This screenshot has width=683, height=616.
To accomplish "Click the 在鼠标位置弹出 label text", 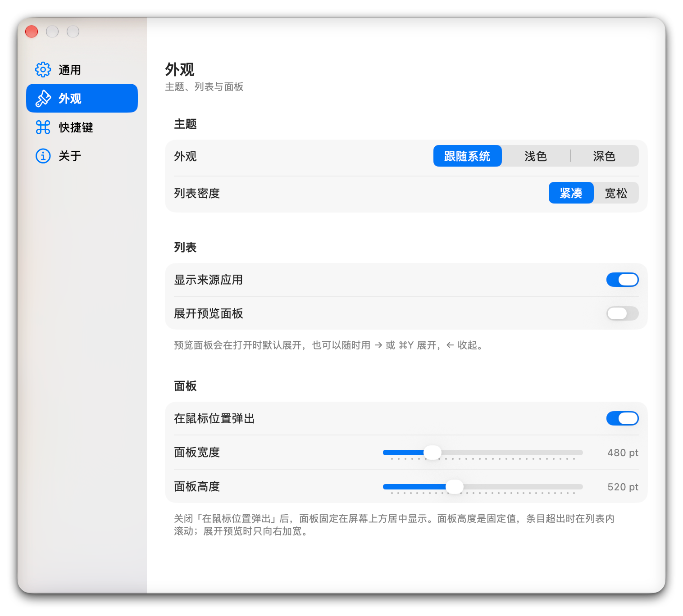I will click(214, 418).
